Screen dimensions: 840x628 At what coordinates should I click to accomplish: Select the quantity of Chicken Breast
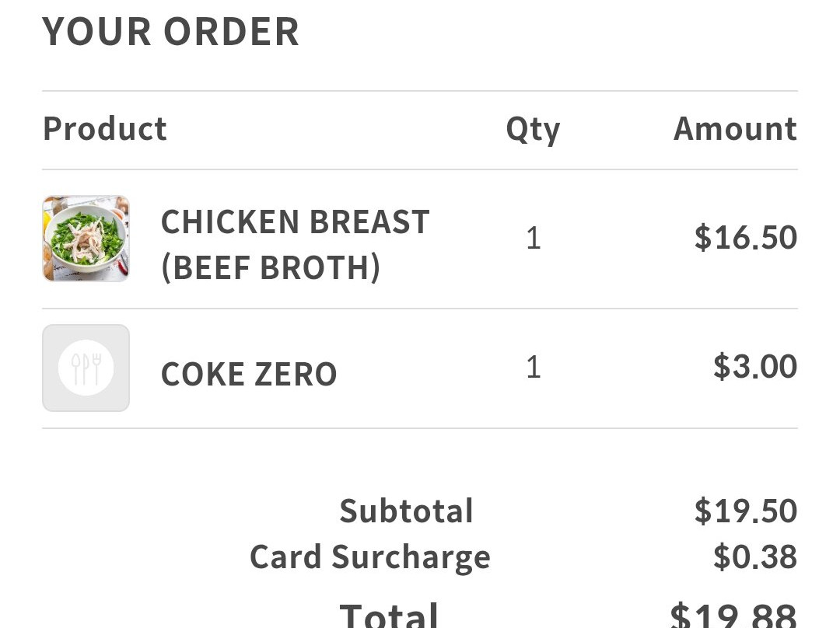click(533, 238)
